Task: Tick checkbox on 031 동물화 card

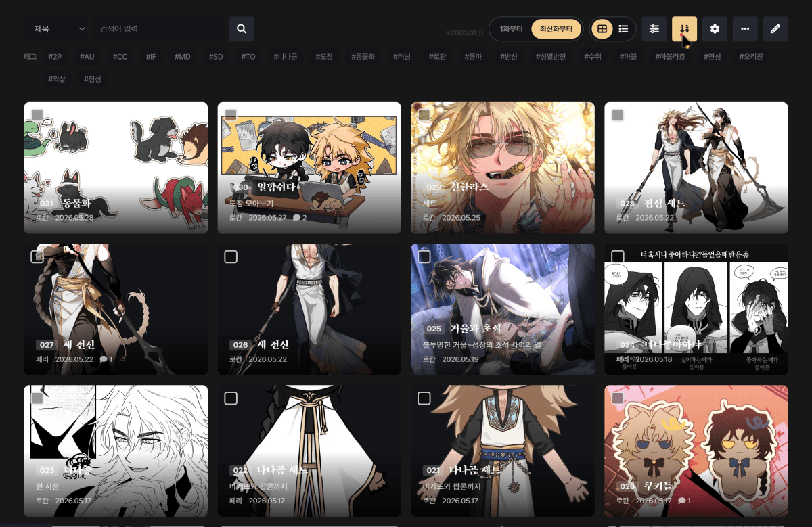Action: (x=37, y=115)
